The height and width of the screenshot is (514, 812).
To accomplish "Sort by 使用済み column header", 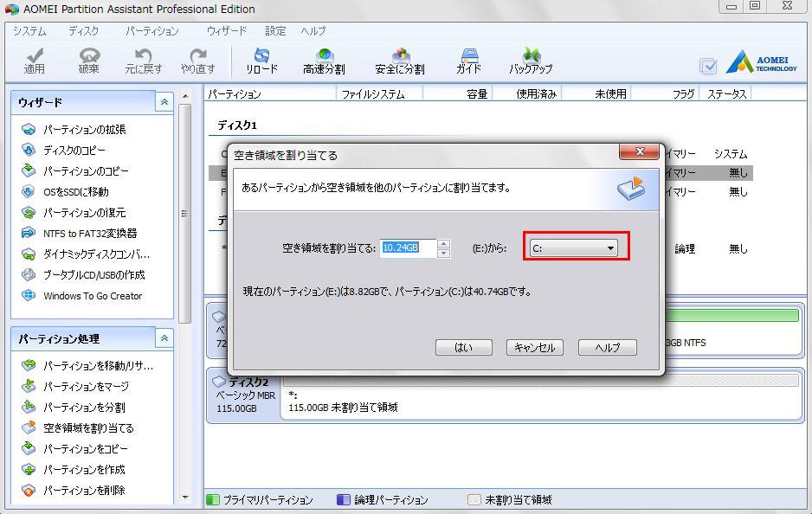I will click(526, 93).
